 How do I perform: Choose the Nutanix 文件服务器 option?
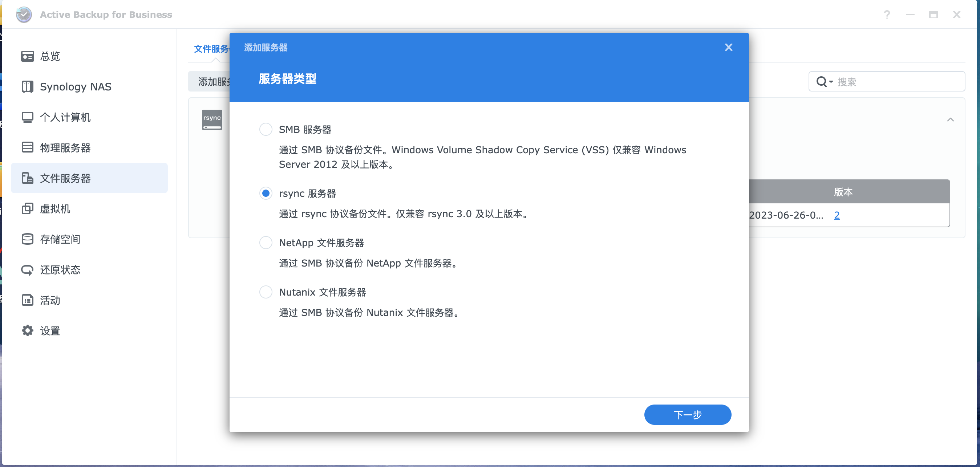[x=266, y=292]
